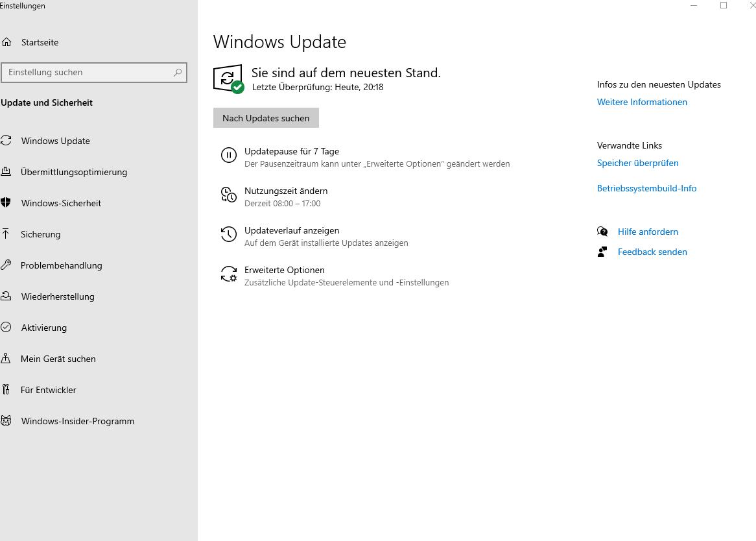756x541 pixels.
Task: Click the gear-sync icon for Erweiterte Optionen
Action: (228, 274)
